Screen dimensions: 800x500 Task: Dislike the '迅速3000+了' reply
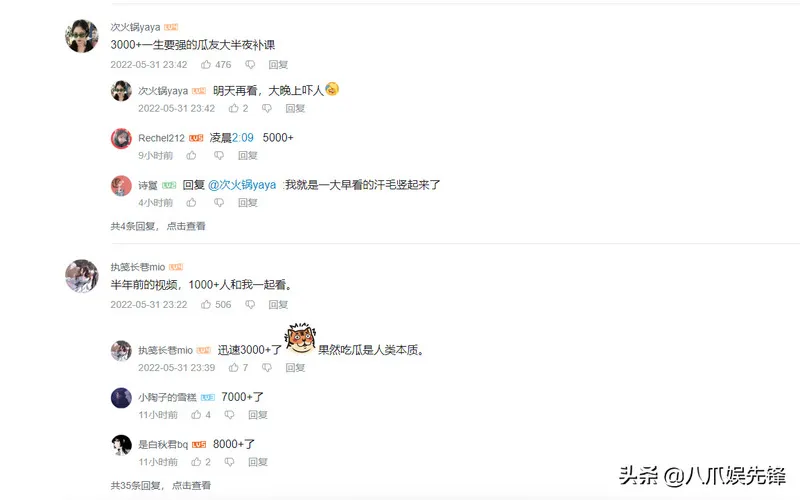267,367
